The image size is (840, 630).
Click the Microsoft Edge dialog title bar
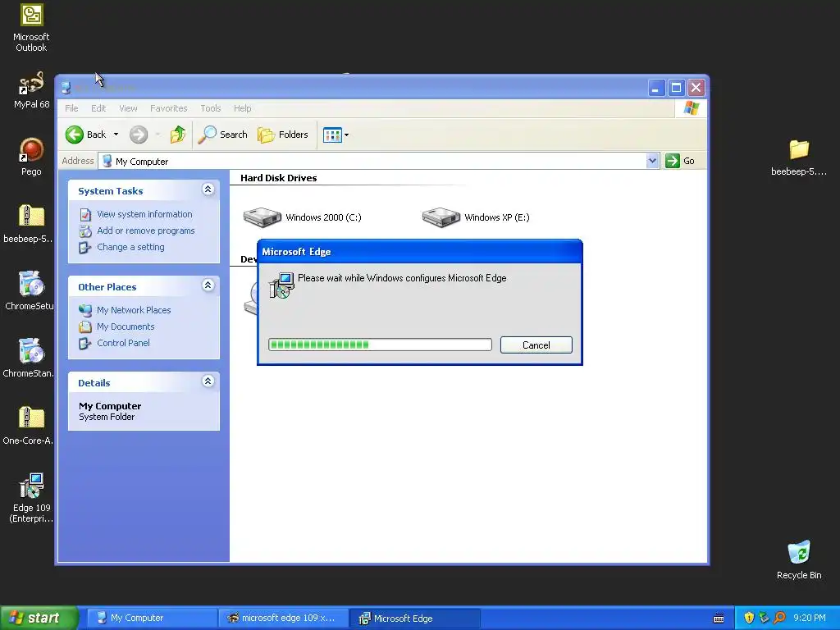[419, 252]
